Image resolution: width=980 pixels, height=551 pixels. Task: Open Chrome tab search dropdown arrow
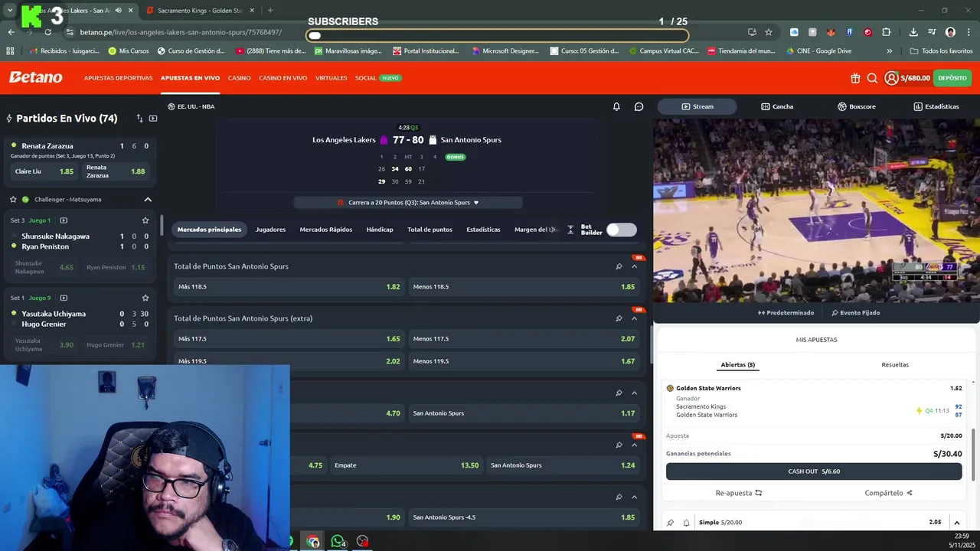point(10,11)
